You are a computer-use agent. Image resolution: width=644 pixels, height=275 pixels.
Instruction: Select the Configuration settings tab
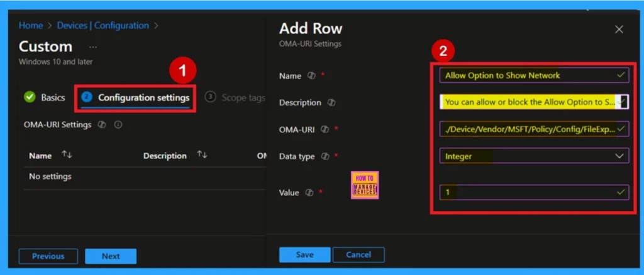point(135,97)
